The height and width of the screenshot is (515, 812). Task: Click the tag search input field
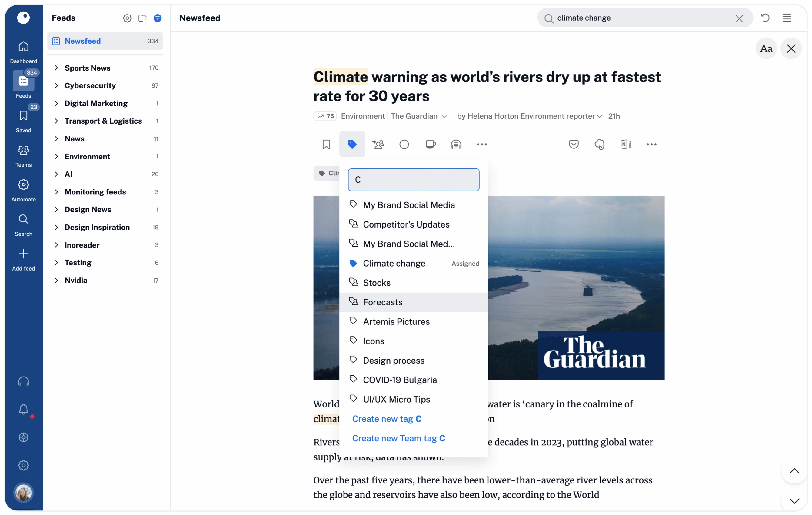[413, 180]
